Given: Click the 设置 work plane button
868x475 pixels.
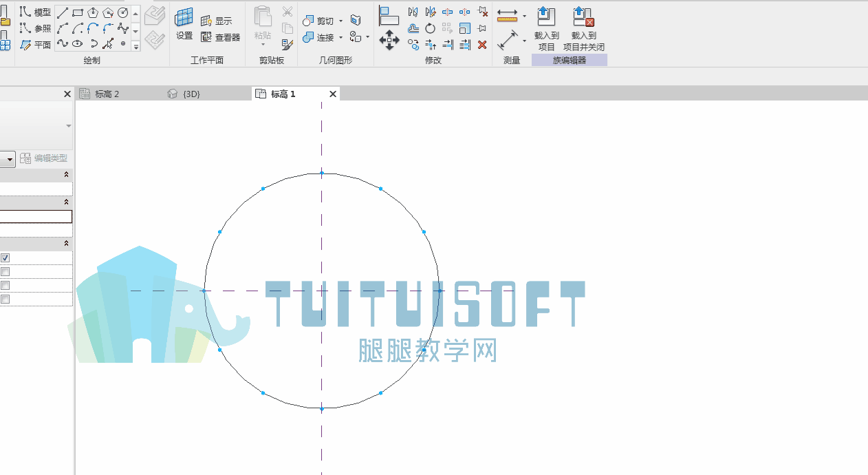Looking at the screenshot, I should (184, 25).
